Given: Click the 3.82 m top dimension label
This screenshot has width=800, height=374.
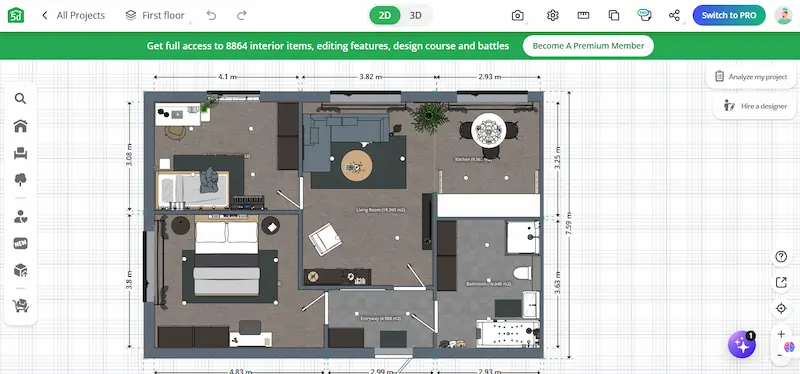Looking at the screenshot, I should click(370, 77).
